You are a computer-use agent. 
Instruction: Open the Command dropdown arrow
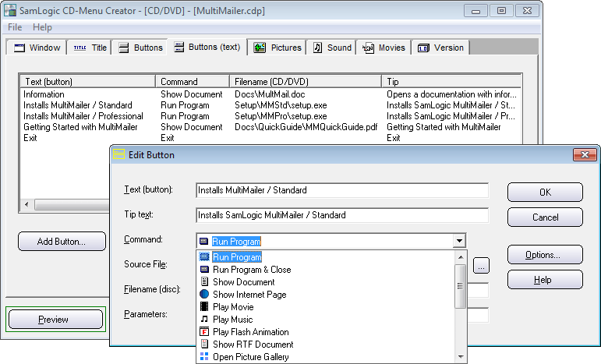[x=459, y=241]
